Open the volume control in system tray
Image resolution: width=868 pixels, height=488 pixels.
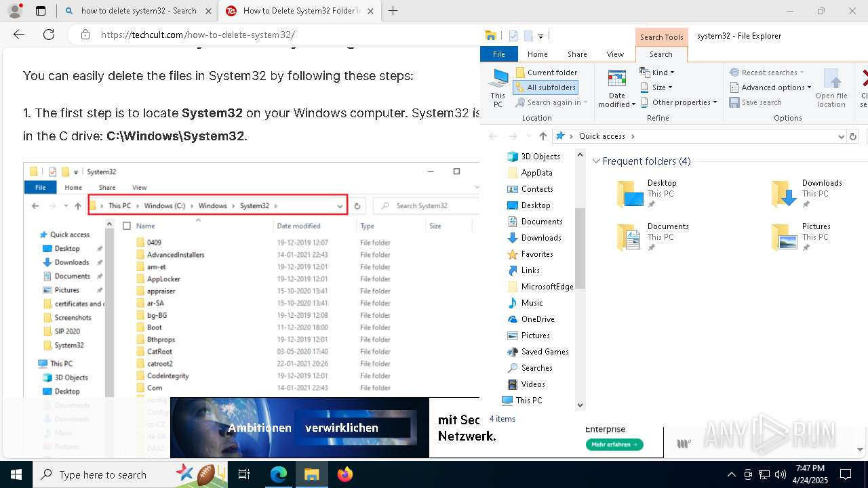coord(781,474)
